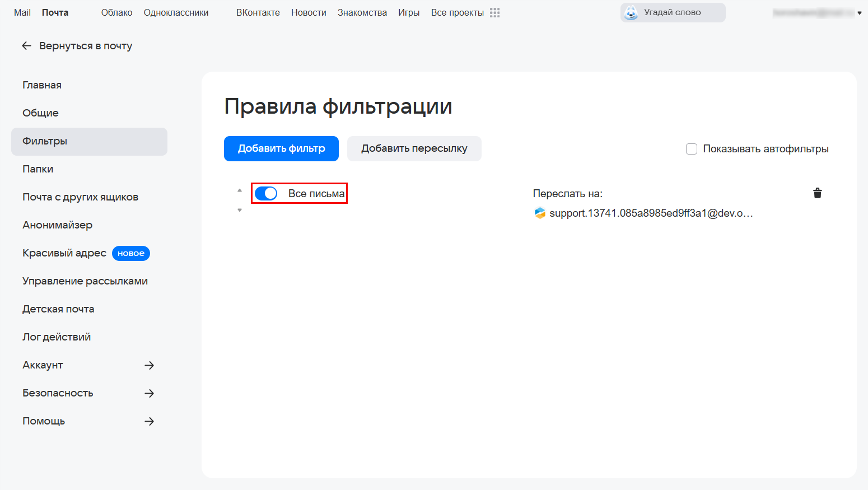This screenshot has height=490, width=868.
Task: Click the Добавить пересылку button
Action: coord(414,148)
